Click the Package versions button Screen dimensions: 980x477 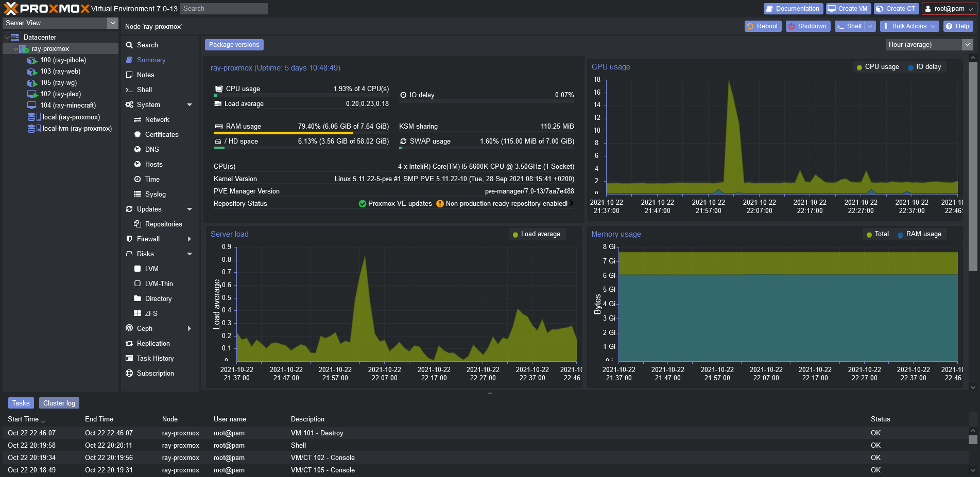click(234, 45)
